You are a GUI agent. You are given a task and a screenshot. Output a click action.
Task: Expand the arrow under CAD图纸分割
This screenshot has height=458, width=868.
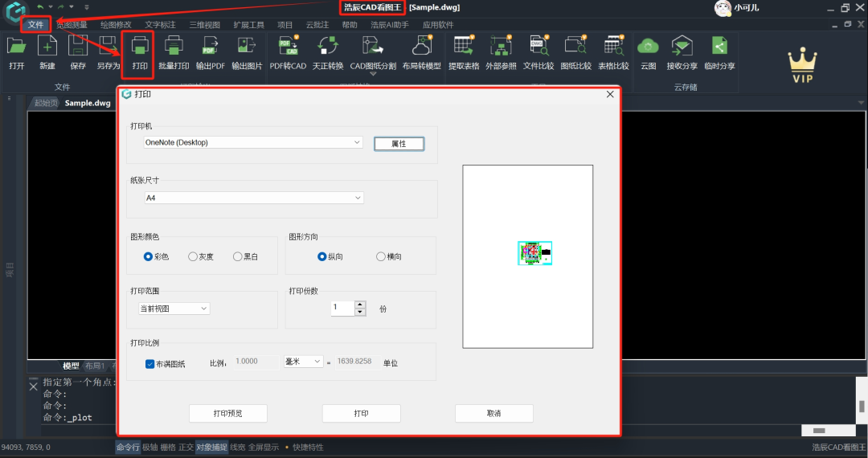pyautogui.click(x=373, y=74)
